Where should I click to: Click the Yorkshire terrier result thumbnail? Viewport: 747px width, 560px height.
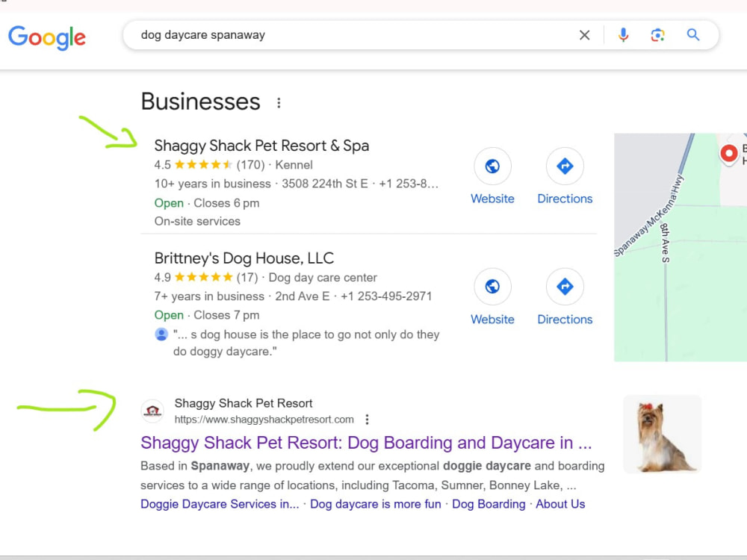click(x=662, y=435)
